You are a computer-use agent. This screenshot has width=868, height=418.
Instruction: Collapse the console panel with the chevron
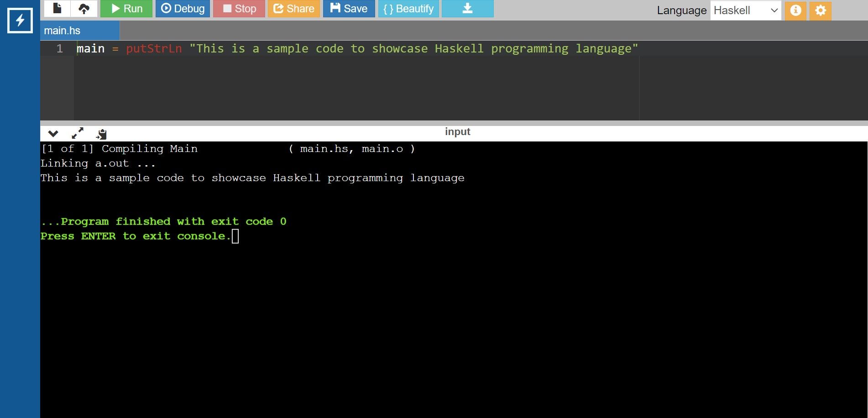pyautogui.click(x=53, y=133)
